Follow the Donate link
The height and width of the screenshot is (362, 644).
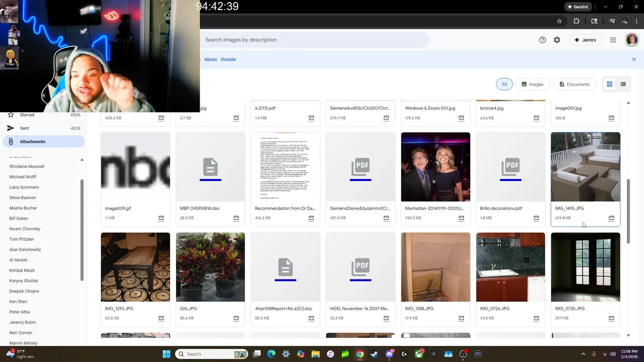[x=228, y=59]
